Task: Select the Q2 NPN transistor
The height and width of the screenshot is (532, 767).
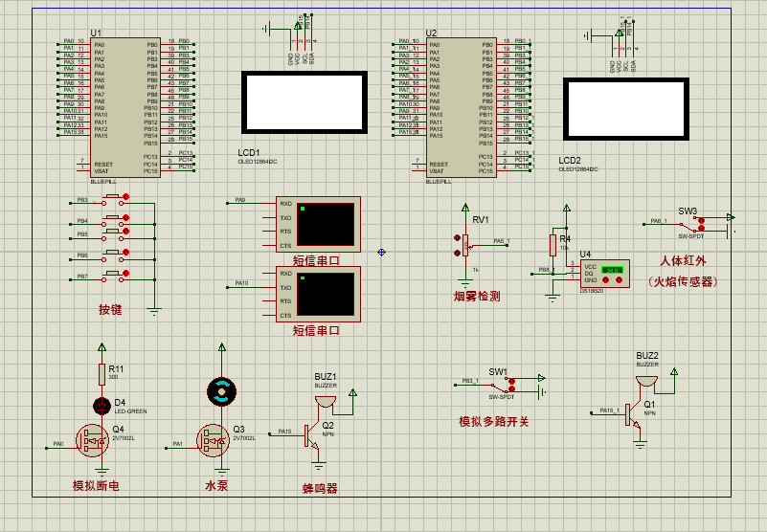Action: (311, 435)
